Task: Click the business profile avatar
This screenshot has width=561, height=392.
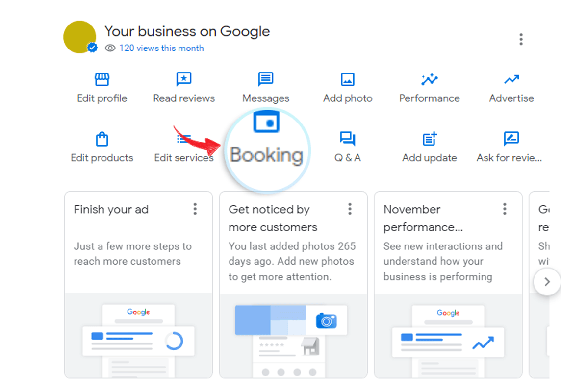Action: pyautogui.click(x=79, y=37)
